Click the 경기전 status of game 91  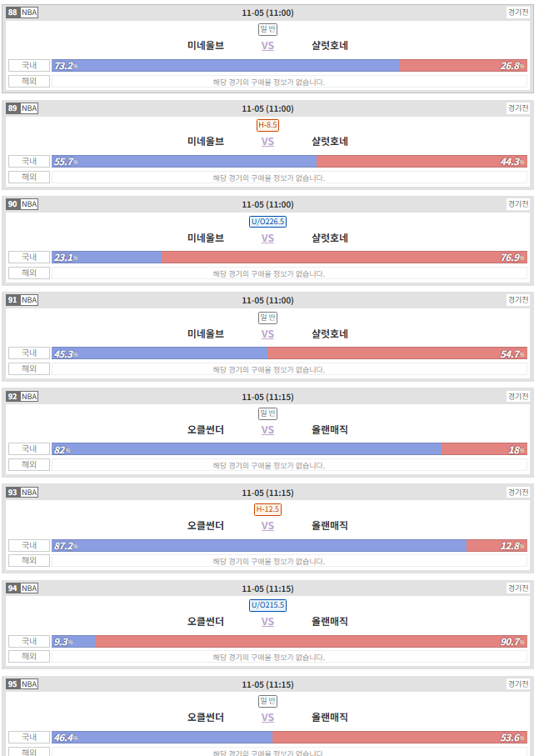click(x=518, y=300)
